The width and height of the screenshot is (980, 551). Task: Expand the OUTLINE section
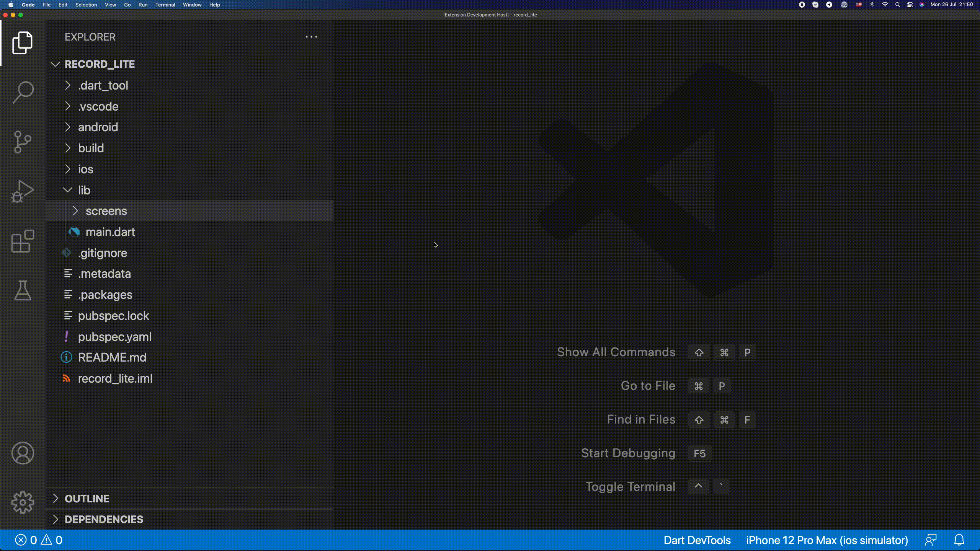[x=87, y=499]
